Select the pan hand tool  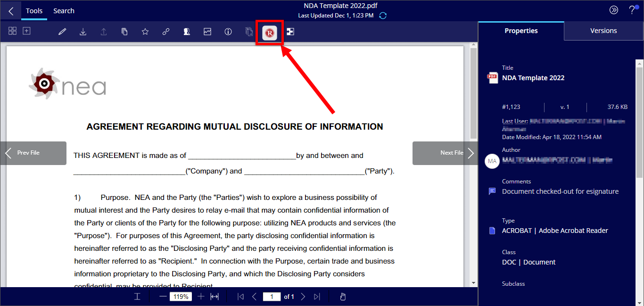click(x=343, y=297)
